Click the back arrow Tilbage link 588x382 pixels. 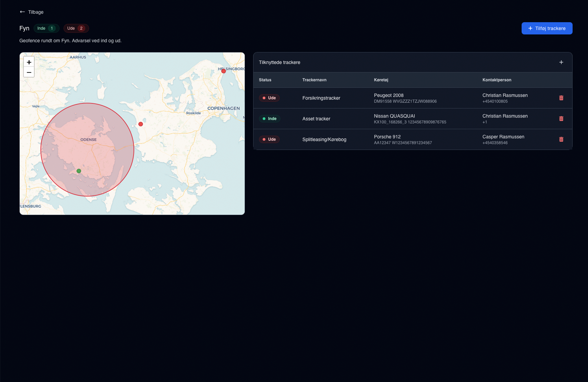pyautogui.click(x=31, y=12)
